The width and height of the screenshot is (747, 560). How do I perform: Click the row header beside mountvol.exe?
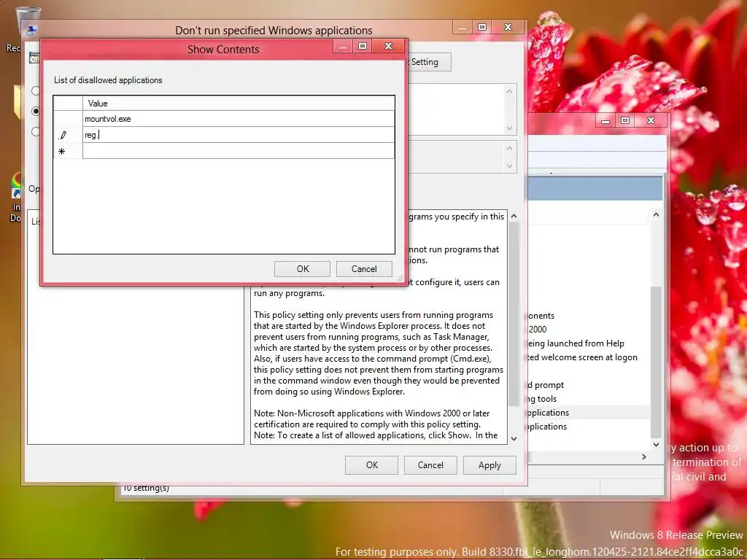(x=68, y=119)
